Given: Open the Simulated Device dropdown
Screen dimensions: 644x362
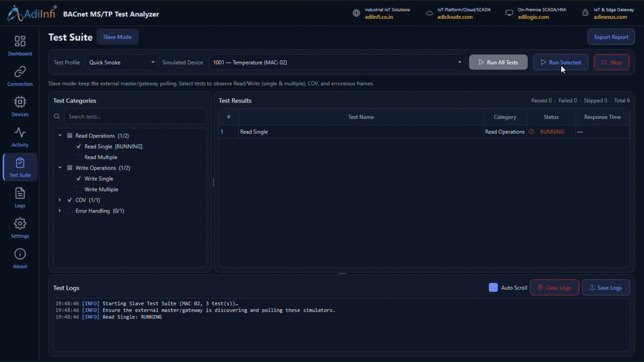Looking at the screenshot, I should (x=336, y=62).
